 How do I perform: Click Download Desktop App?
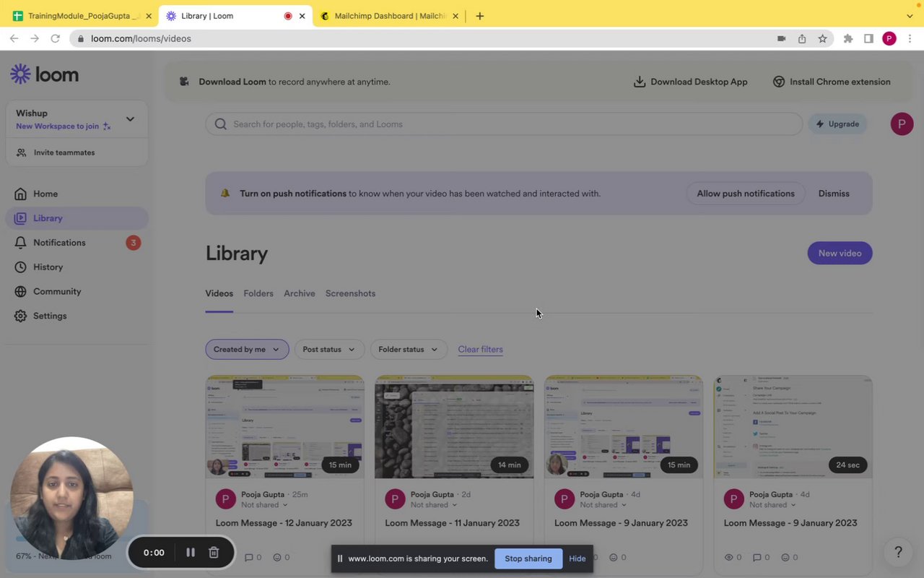(x=690, y=82)
